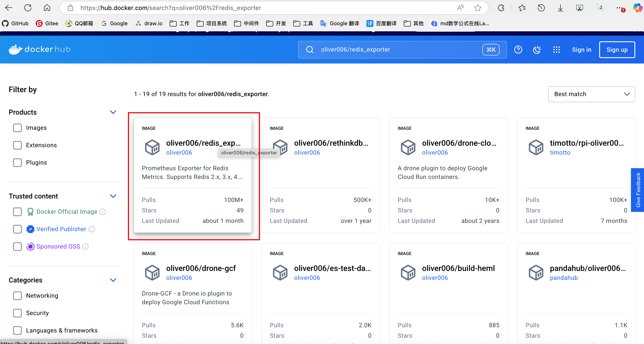Viewport: 644px width, 344px height.
Task: Click the search magnifier icon
Action: point(310,49)
